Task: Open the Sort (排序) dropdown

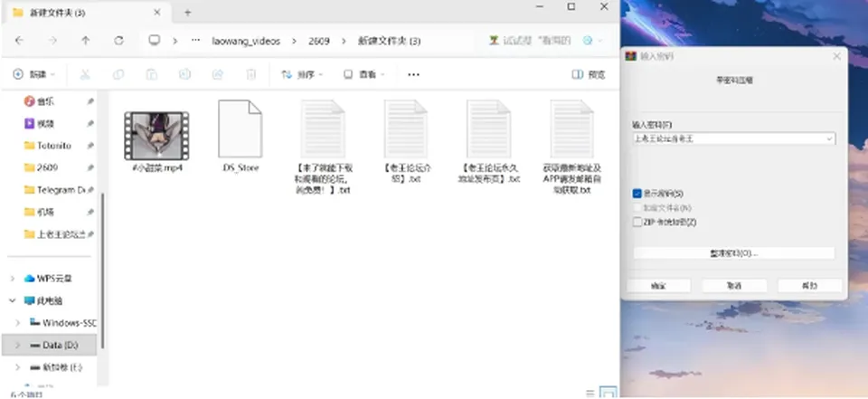Action: point(302,74)
